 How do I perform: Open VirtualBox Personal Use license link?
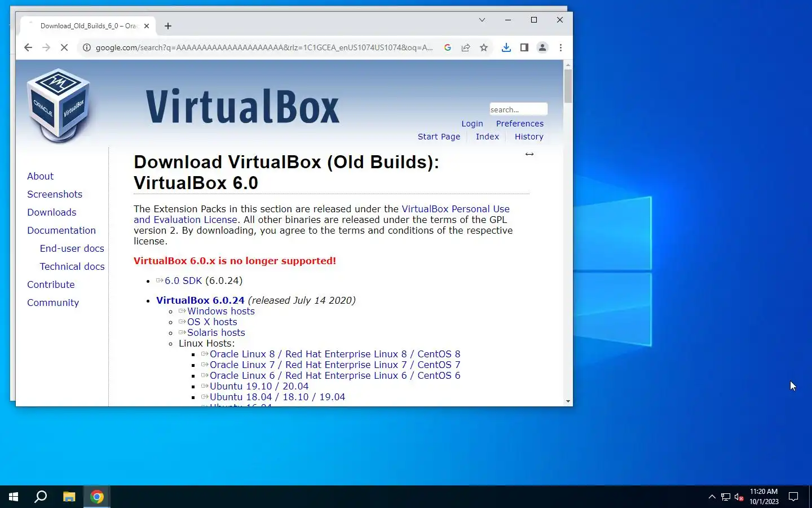(x=455, y=209)
